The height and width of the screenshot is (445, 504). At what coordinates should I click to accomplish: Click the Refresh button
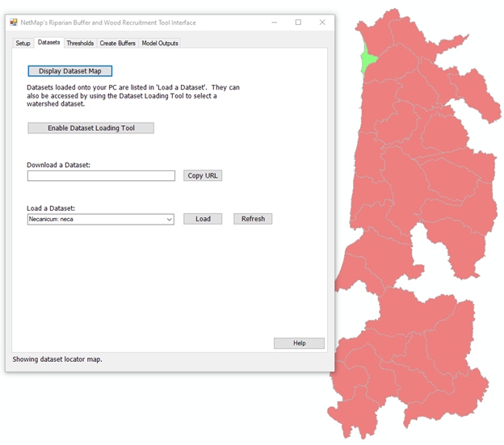(253, 219)
